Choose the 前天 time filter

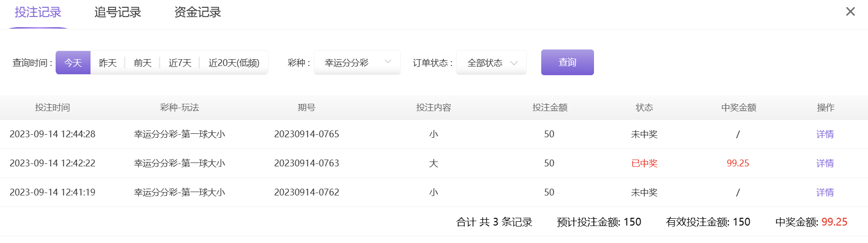[143, 63]
